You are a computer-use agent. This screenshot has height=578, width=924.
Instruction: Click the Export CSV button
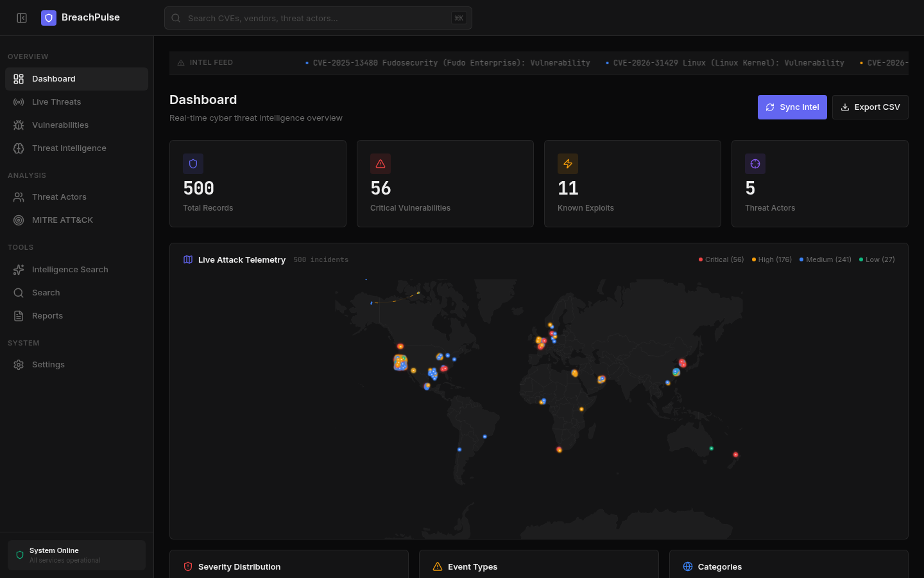point(870,107)
